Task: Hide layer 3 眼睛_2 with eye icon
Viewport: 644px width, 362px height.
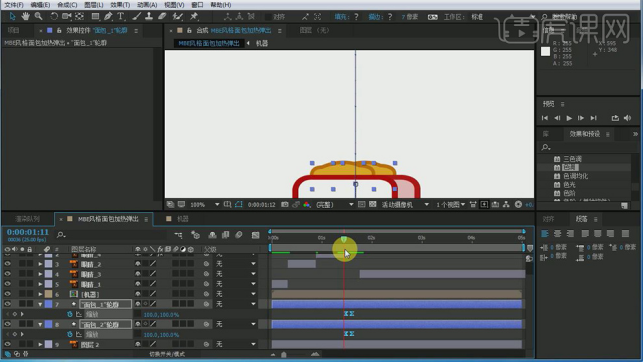Action: [x=7, y=264]
